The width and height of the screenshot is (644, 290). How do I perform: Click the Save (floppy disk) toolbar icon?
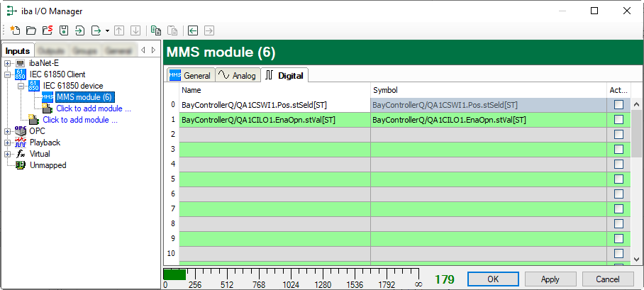64,30
